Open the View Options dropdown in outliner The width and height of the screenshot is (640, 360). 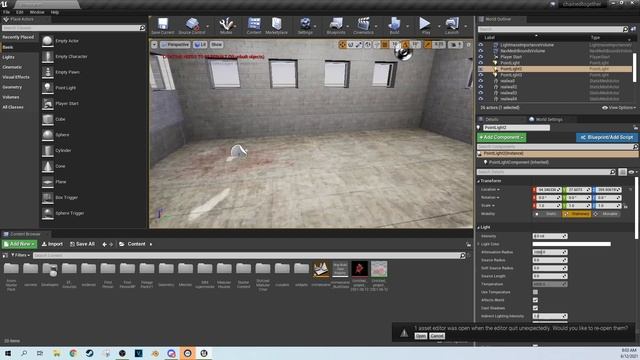pyautogui.click(x=619, y=108)
